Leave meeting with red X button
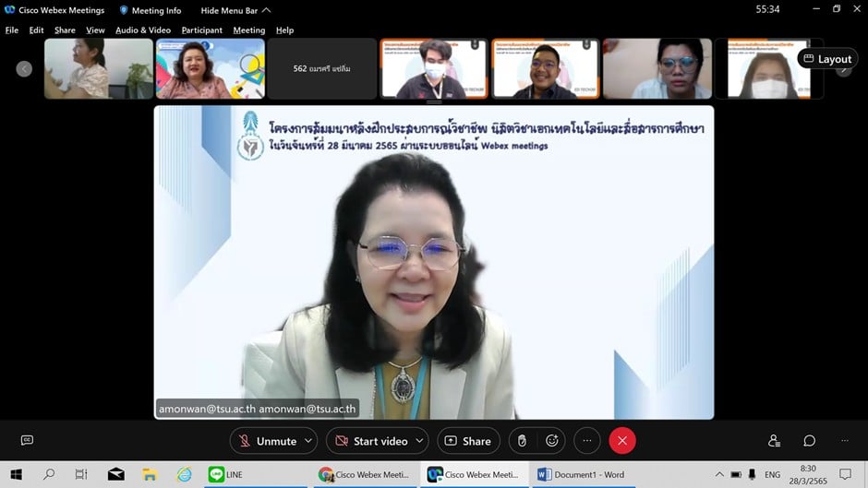This screenshot has height=488, width=868. click(622, 441)
